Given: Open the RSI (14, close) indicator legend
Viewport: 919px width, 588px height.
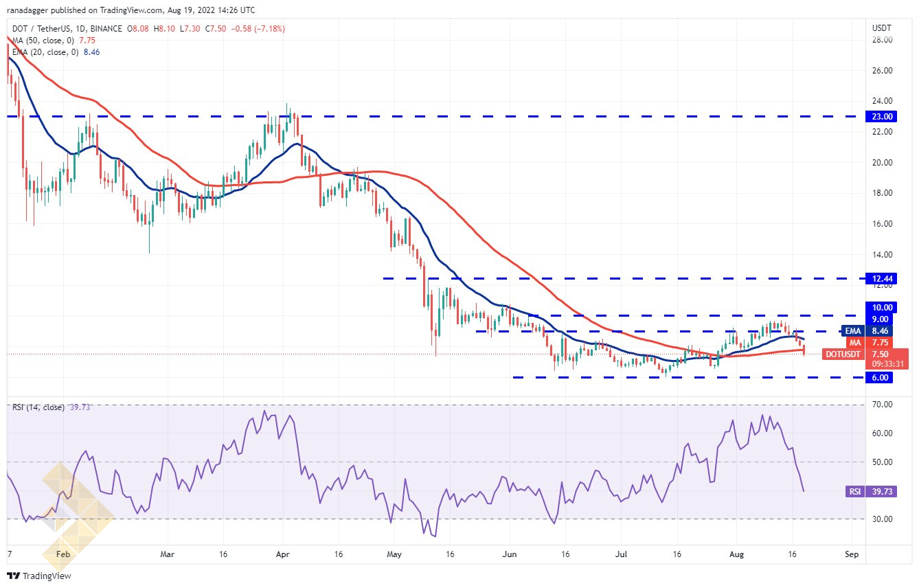Looking at the screenshot, I should 38,407.
